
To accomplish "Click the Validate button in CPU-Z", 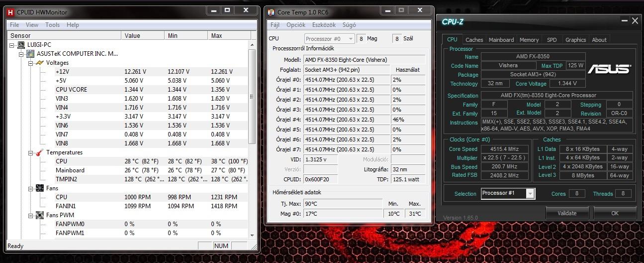I will (567, 213).
